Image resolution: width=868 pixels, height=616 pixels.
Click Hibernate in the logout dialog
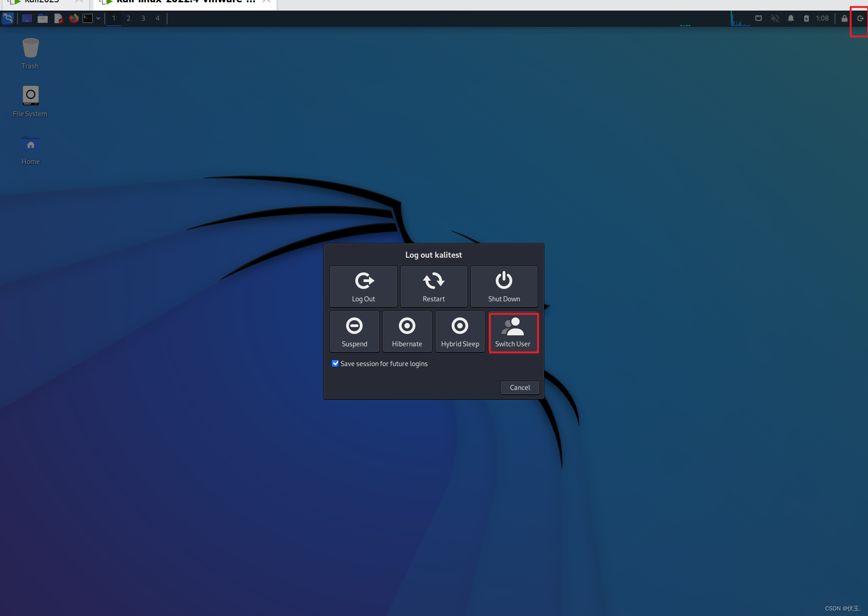[x=407, y=332]
